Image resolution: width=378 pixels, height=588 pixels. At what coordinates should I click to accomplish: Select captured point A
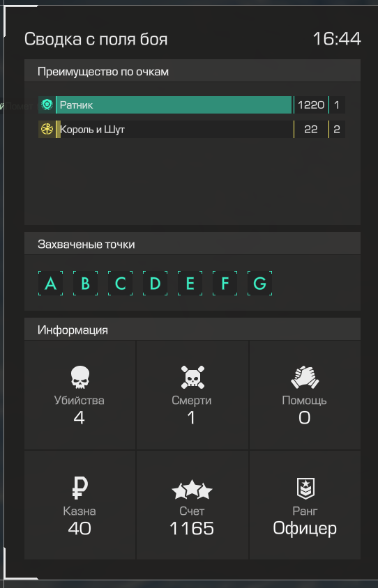[50, 283]
